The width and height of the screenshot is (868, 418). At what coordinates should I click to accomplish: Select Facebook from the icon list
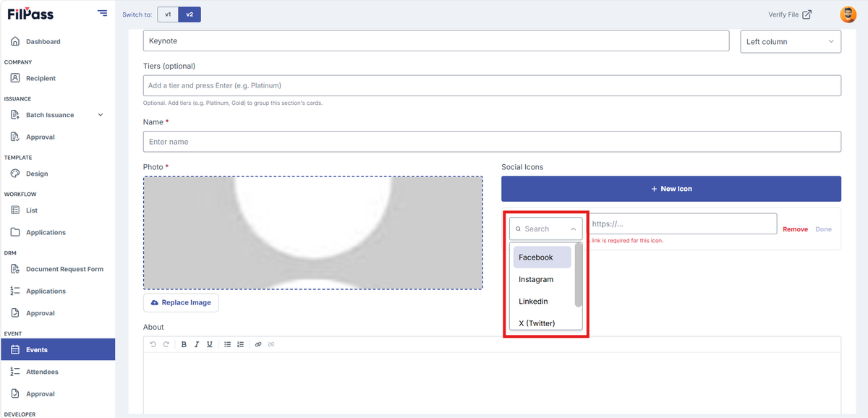[x=542, y=257]
